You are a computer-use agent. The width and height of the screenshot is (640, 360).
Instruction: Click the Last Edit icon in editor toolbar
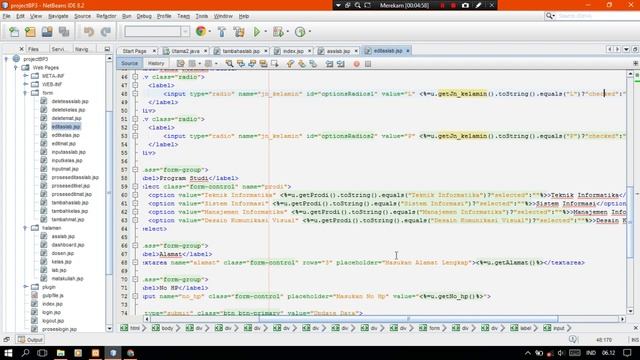180,64
